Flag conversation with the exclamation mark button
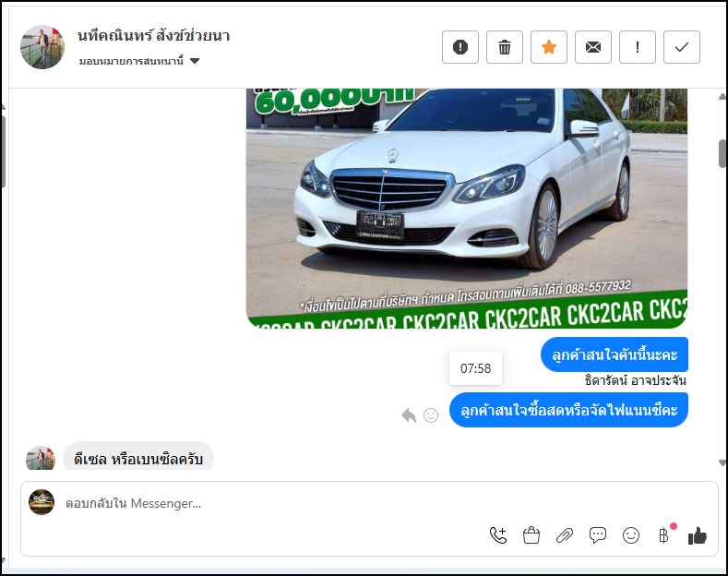Image resolution: width=728 pixels, height=576 pixels. click(638, 47)
